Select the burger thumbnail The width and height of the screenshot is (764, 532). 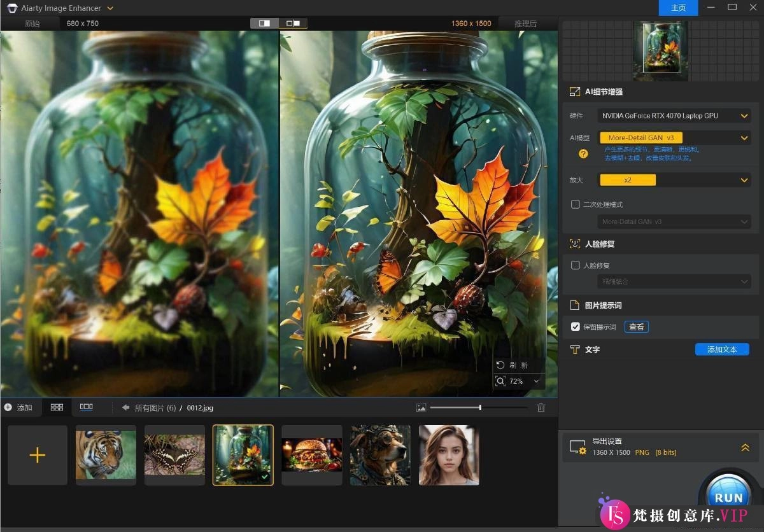(x=312, y=455)
